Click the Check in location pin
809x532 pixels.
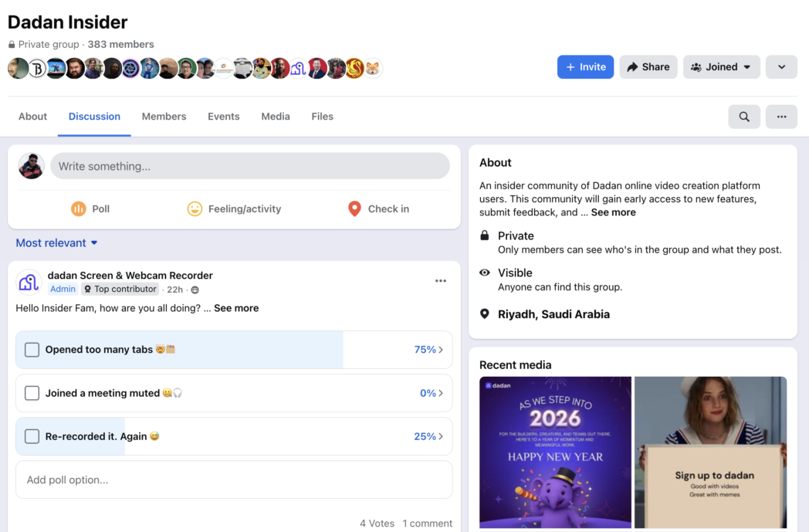click(x=354, y=208)
